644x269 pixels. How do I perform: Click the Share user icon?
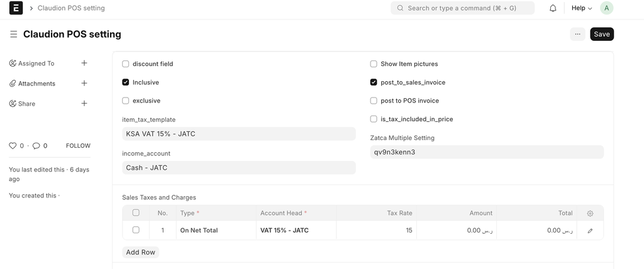[x=13, y=104]
